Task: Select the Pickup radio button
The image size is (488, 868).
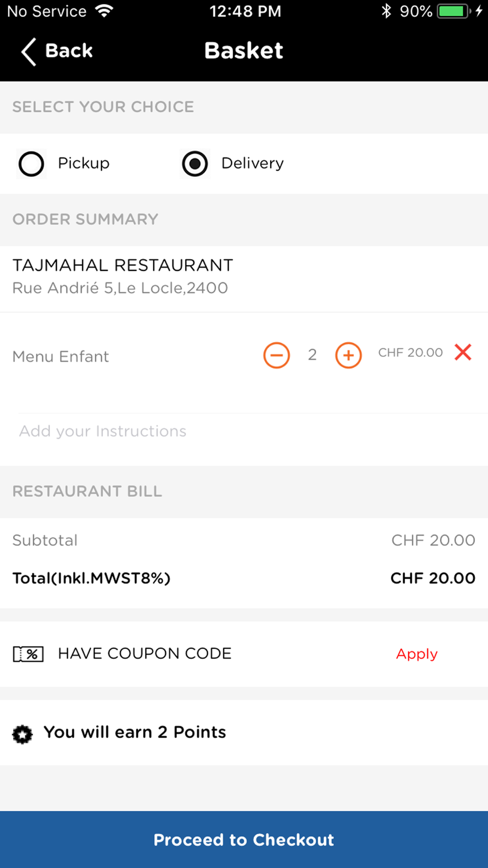Action: click(x=31, y=164)
